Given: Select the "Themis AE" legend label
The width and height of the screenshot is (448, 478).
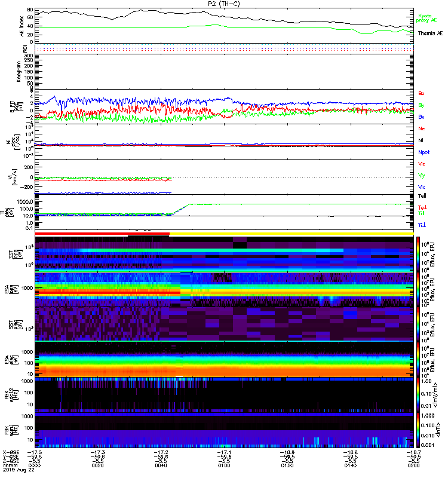Looking at the screenshot, I should (430, 33).
